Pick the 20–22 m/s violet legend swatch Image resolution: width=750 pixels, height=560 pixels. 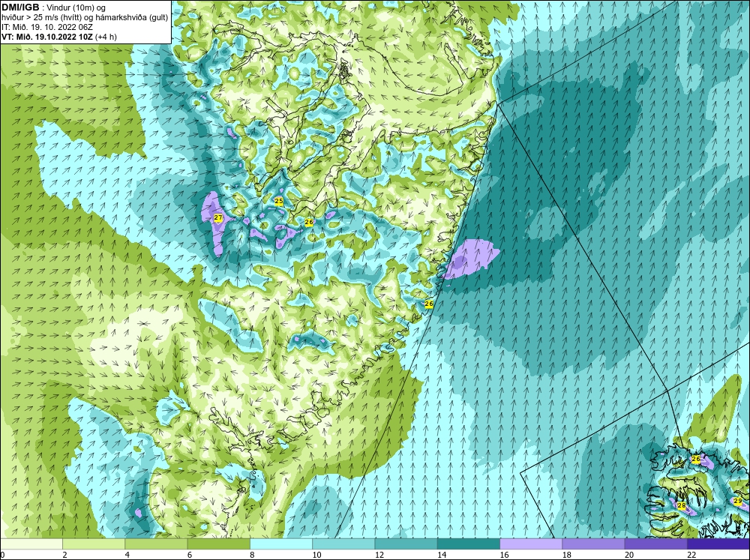click(655, 544)
